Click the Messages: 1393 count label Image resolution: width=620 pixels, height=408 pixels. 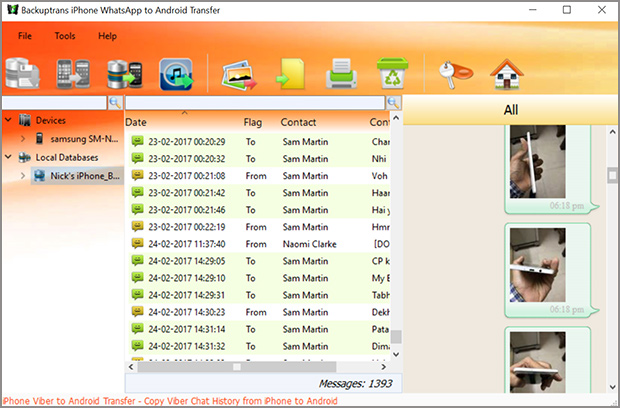coord(355,383)
